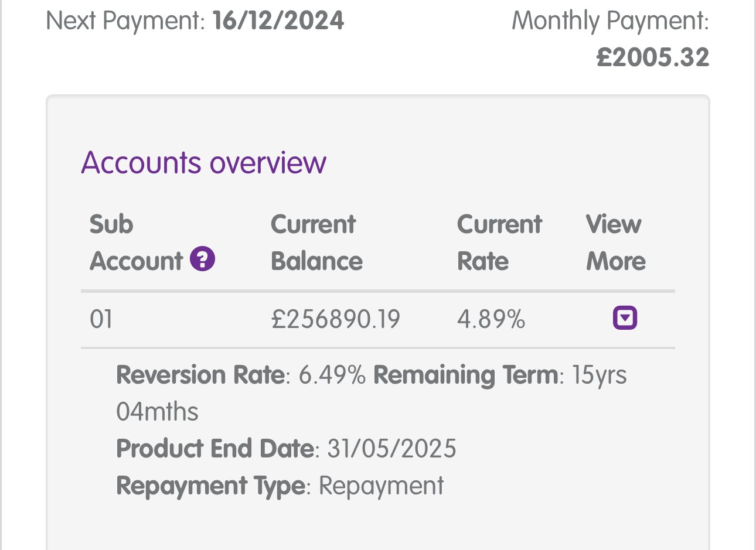This screenshot has width=756, height=550.
Task: Click the Repayment Type label
Action: tap(210, 486)
